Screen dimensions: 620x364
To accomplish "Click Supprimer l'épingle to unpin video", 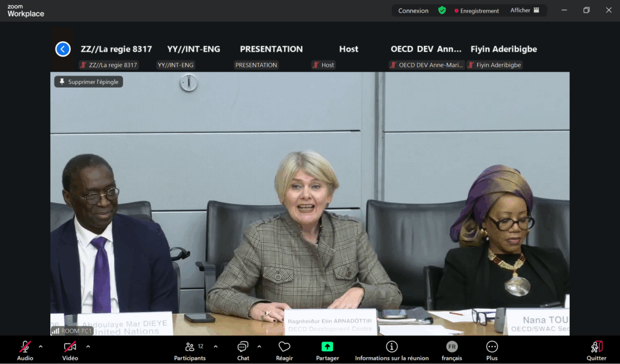I will (x=88, y=82).
